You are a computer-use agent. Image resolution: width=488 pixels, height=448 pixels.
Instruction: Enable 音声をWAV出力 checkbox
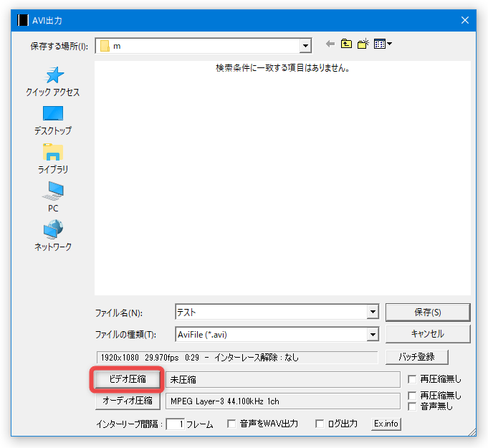pyautogui.click(x=231, y=424)
